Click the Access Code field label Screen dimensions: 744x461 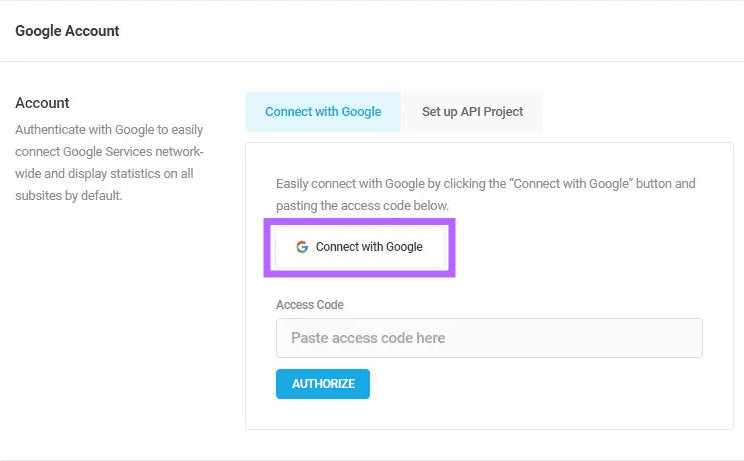click(x=310, y=304)
